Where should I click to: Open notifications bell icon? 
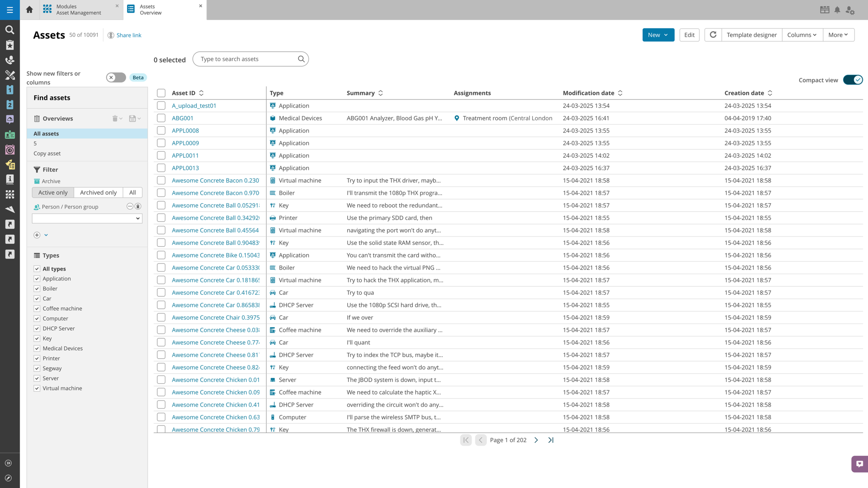point(837,10)
